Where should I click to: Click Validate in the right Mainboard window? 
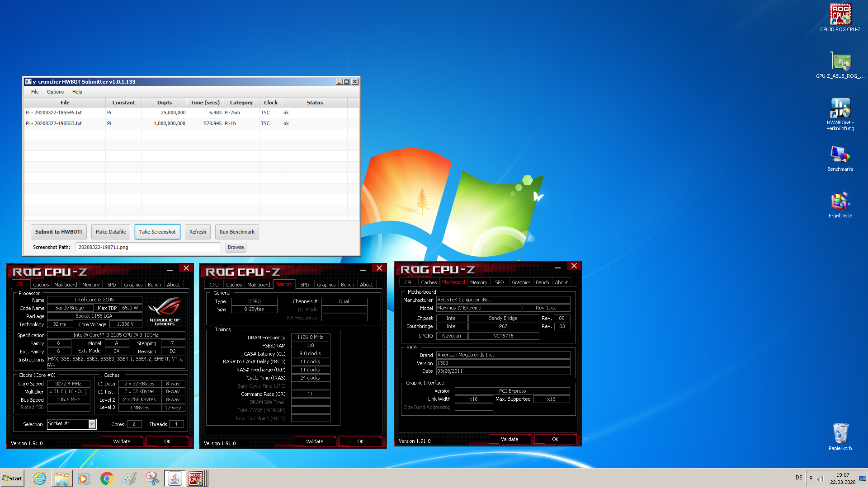[x=509, y=439]
